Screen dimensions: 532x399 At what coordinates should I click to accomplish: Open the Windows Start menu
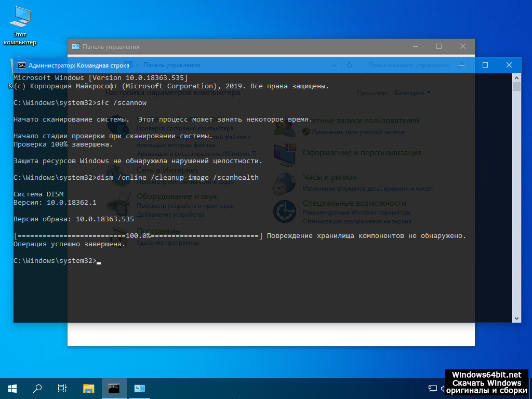click(x=12, y=388)
